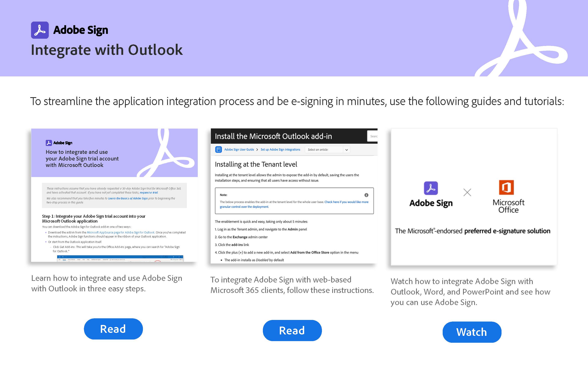Click text 'To integrate Adobe Sign with web-based'

(281, 280)
